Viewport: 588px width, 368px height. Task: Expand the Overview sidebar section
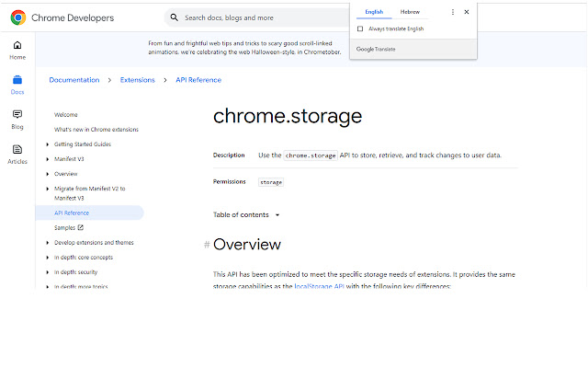tap(48, 174)
